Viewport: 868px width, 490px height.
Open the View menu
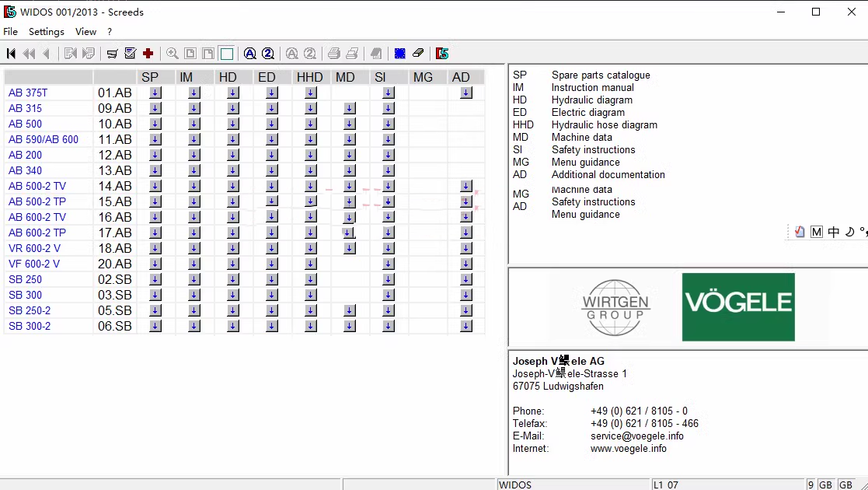coord(85,32)
